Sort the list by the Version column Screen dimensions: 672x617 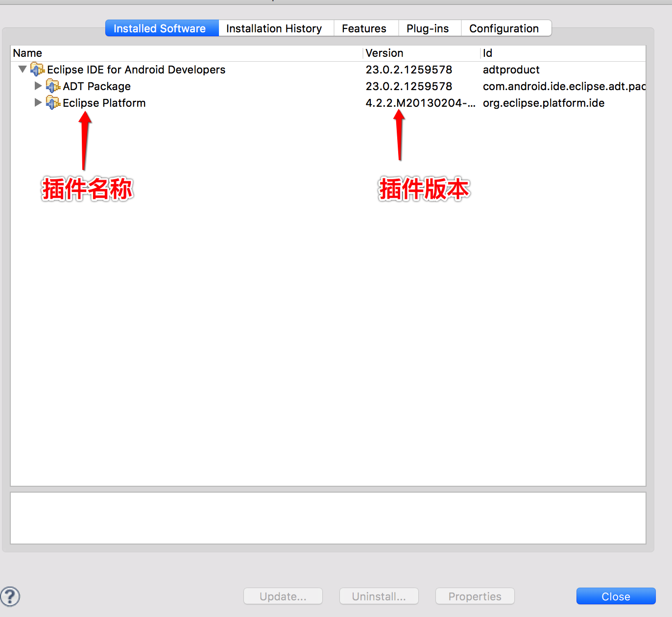422,53
